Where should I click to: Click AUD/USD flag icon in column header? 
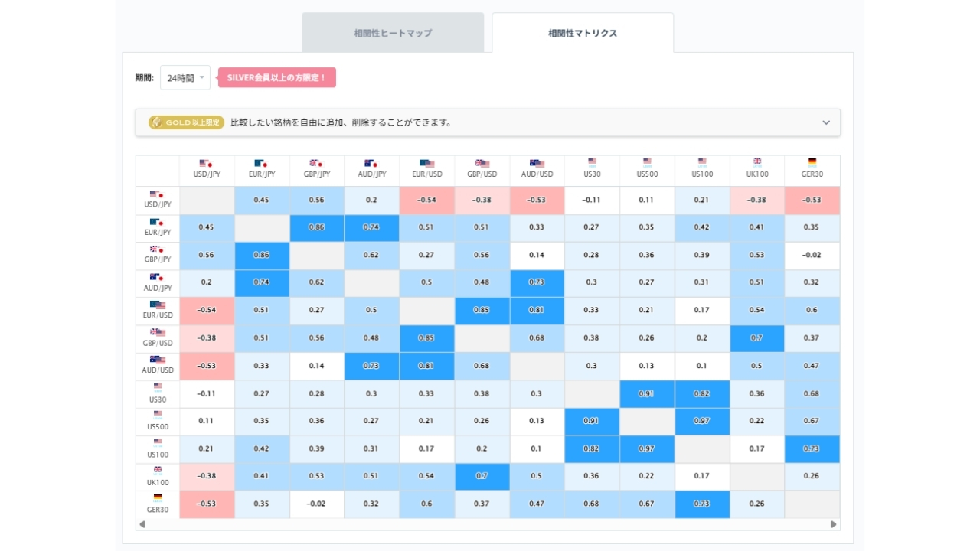coord(537,163)
